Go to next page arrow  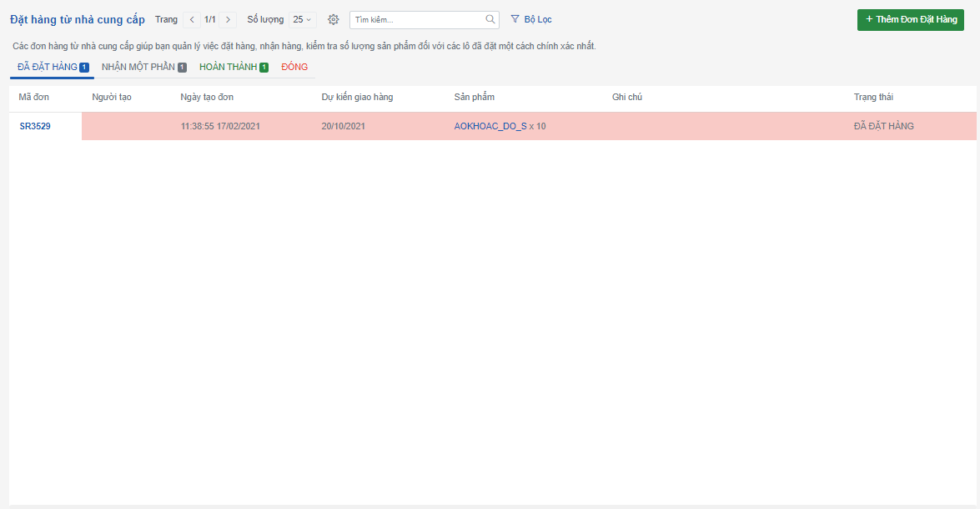[x=228, y=19]
